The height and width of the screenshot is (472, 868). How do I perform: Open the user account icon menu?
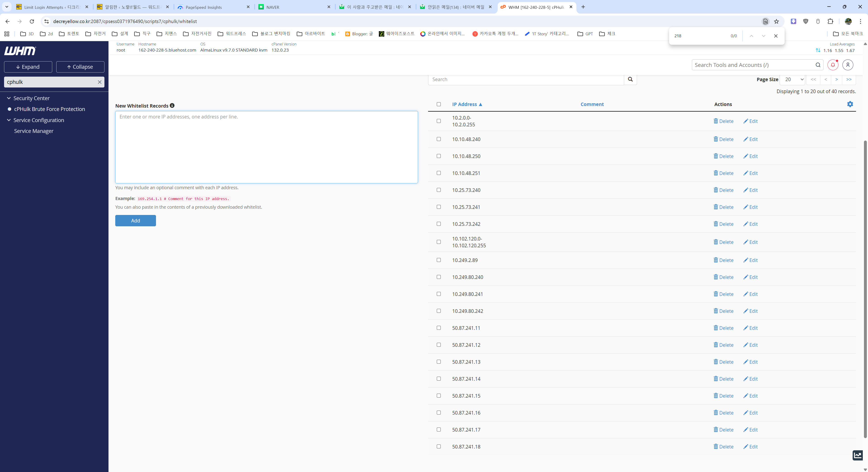tap(848, 65)
